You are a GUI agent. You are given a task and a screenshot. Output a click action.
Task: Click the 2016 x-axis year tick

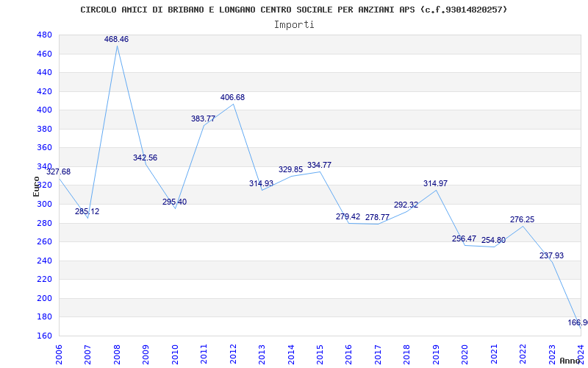point(348,354)
